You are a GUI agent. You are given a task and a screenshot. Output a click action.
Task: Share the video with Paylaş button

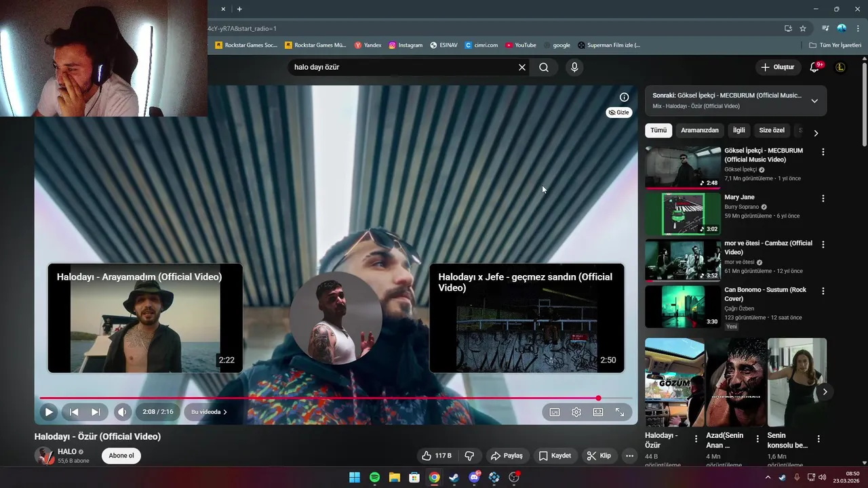507,455
